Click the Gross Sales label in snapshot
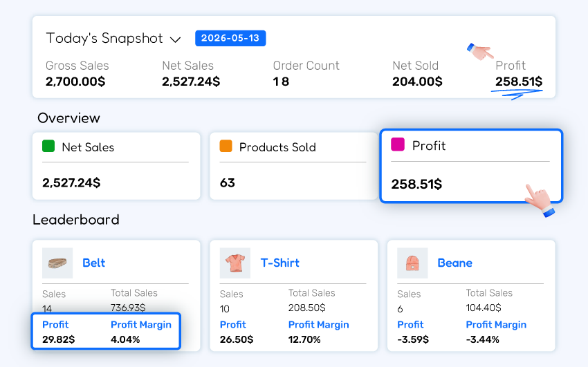This screenshot has height=367, width=588. point(77,66)
